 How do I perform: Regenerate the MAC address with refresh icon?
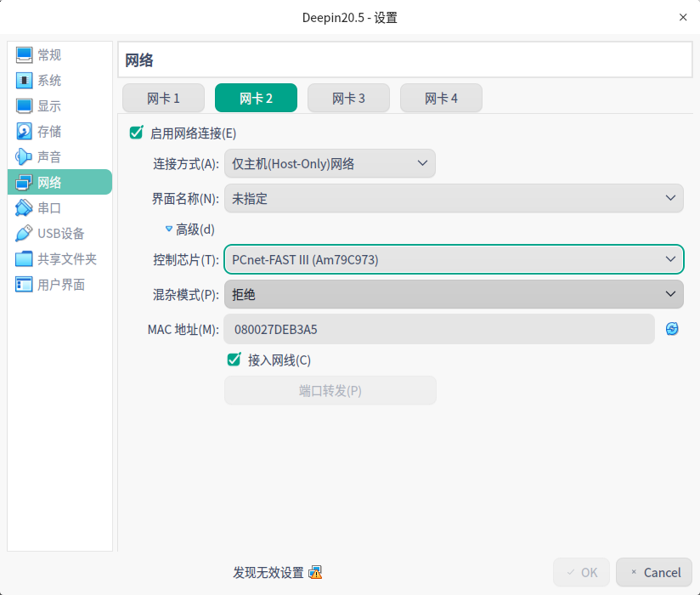672,329
